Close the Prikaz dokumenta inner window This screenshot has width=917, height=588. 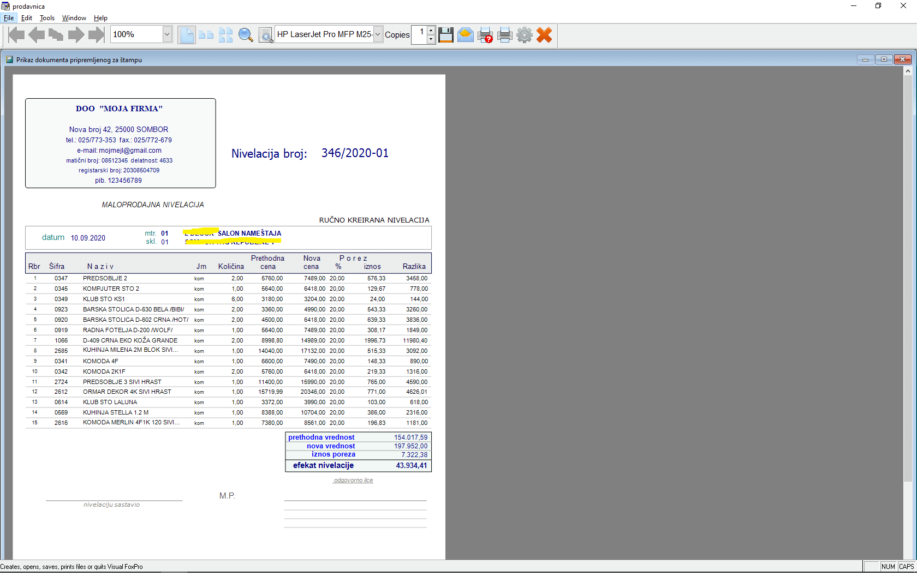pyautogui.click(x=902, y=59)
